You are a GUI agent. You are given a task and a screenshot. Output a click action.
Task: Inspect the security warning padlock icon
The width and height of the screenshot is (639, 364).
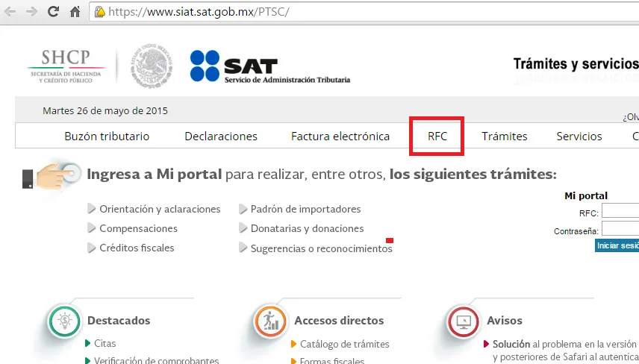[99, 12]
